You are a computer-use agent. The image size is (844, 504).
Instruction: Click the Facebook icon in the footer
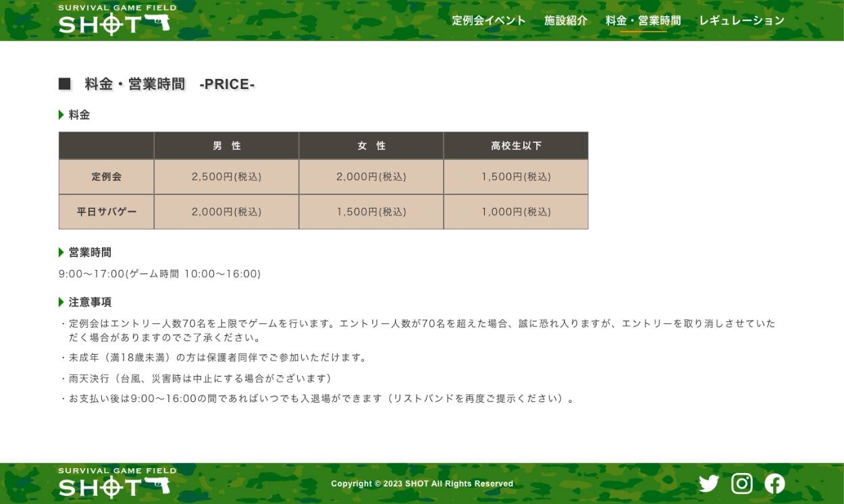(x=774, y=484)
